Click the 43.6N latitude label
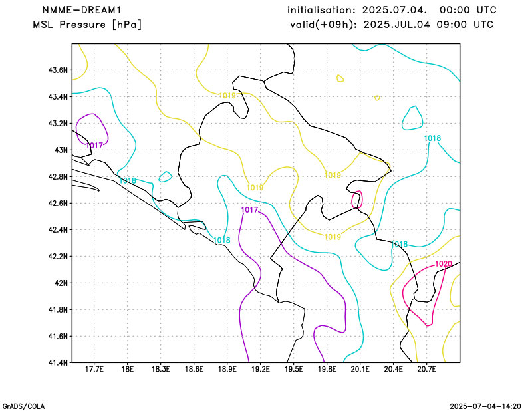The image size is (532, 411). pyautogui.click(x=59, y=70)
